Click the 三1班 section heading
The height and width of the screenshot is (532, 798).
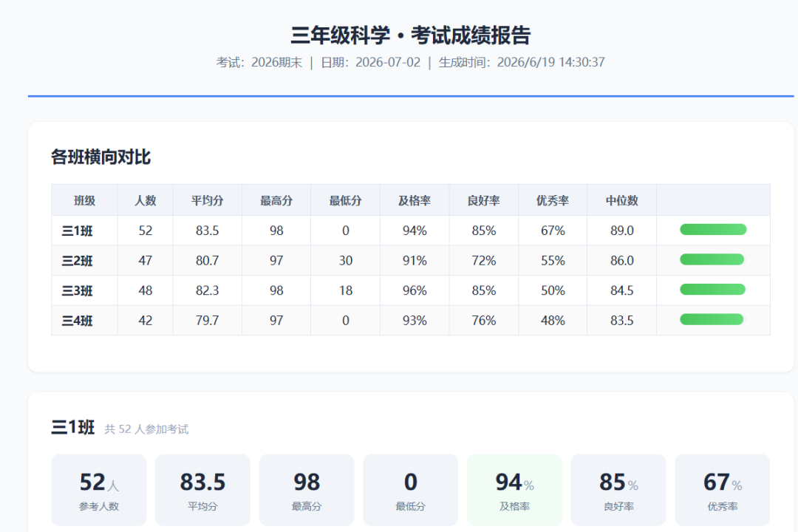click(x=72, y=427)
